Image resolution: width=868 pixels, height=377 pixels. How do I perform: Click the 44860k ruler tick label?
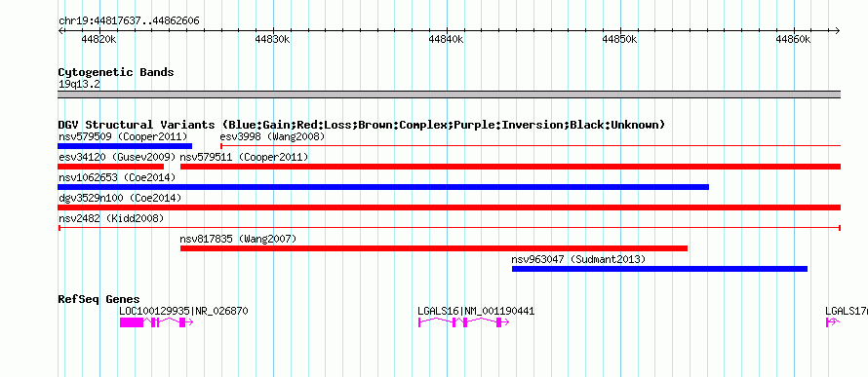pyautogui.click(x=793, y=39)
